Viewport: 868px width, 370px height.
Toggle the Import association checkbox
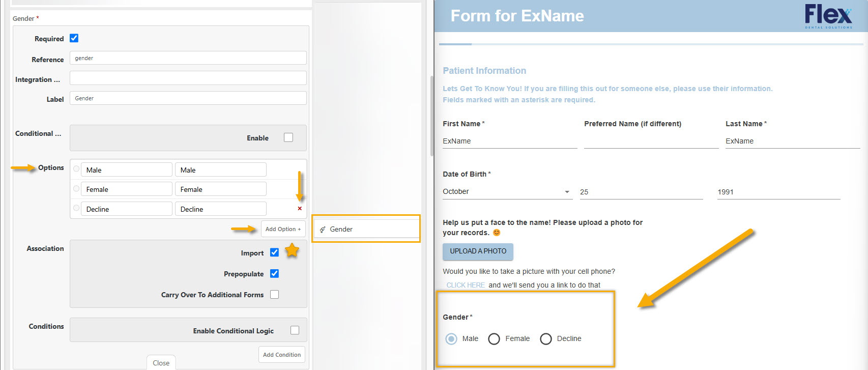(x=274, y=252)
